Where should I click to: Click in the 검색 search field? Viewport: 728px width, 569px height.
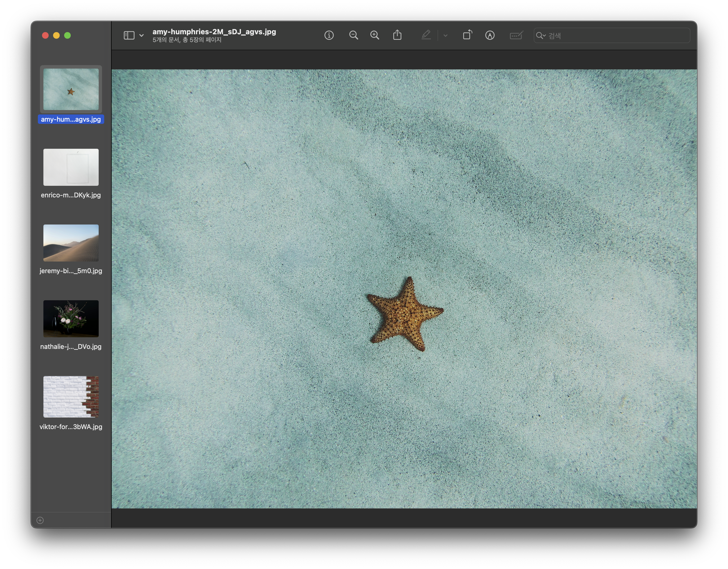[x=617, y=35]
